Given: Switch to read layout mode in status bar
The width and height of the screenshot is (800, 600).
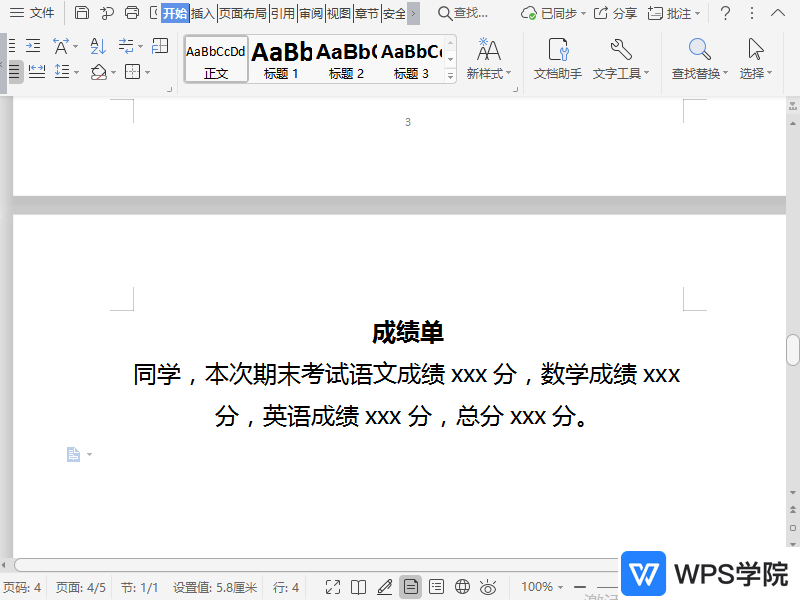Looking at the screenshot, I should click(x=359, y=588).
